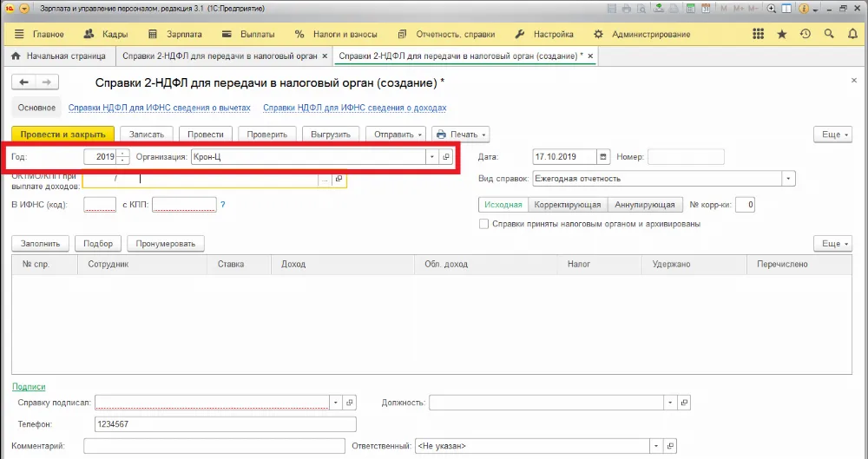The width and height of the screenshot is (868, 459).
Task: Open the calculator icon in title bar
Action: (690, 9)
